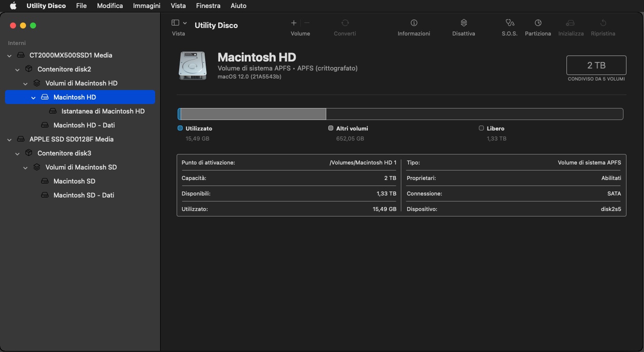Click the Disattiva unmount icon
This screenshot has height=352, width=644.
(x=463, y=23)
